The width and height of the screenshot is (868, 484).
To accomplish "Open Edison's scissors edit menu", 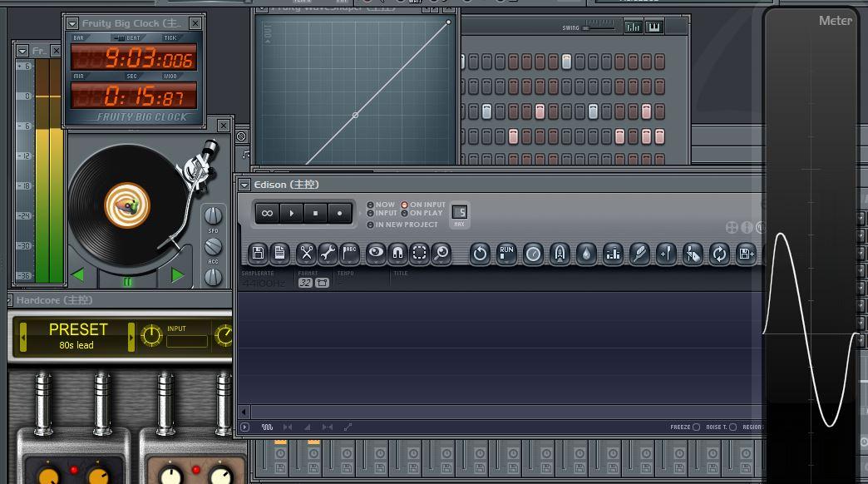I will [x=306, y=254].
